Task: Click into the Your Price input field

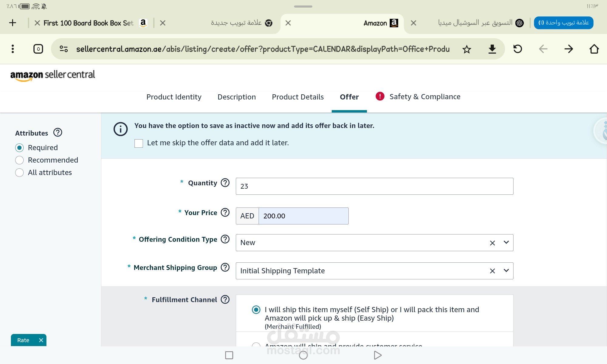Action: pos(303,216)
